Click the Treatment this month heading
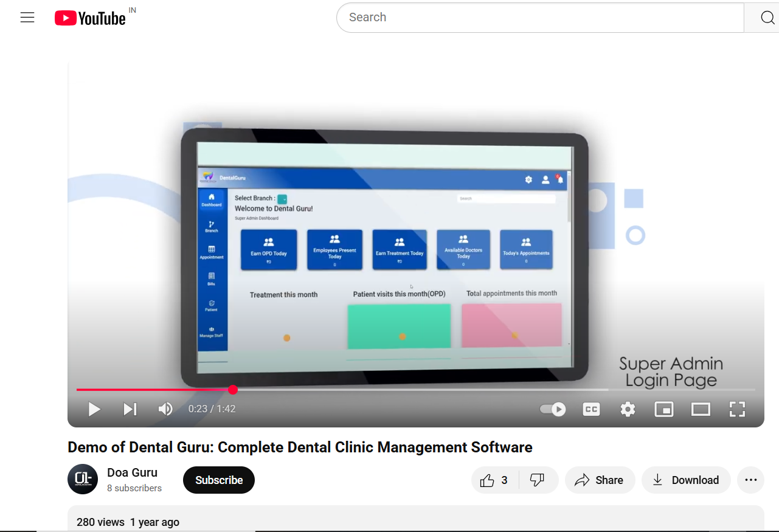The height and width of the screenshot is (532, 779). [284, 295]
